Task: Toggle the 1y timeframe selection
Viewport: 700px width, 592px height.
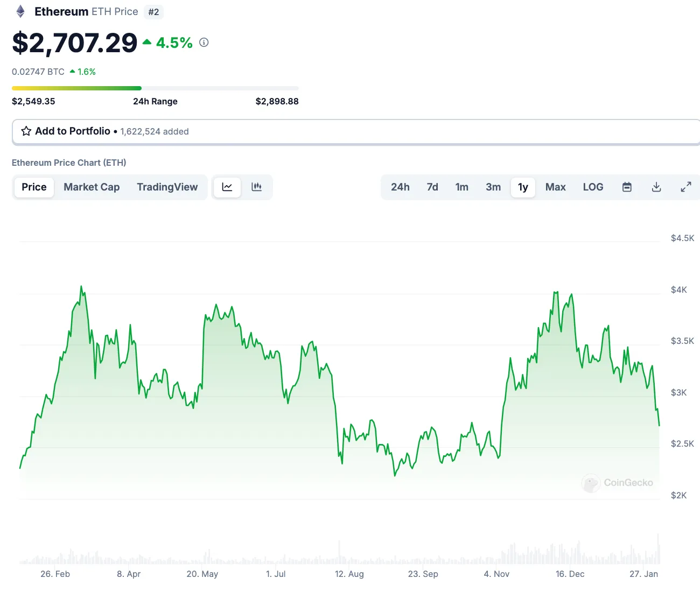Action: (522, 187)
